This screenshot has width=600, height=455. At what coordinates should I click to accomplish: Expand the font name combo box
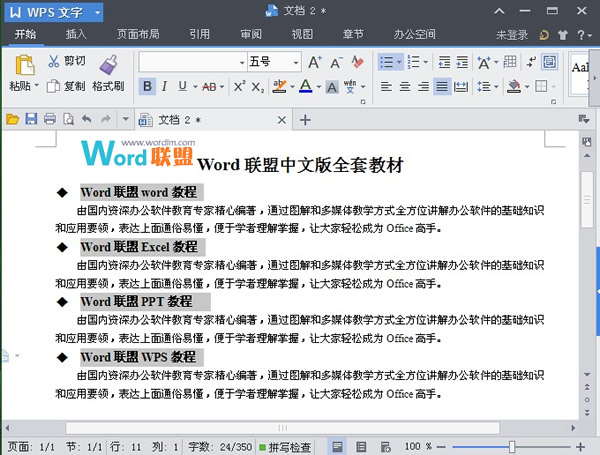coord(241,62)
